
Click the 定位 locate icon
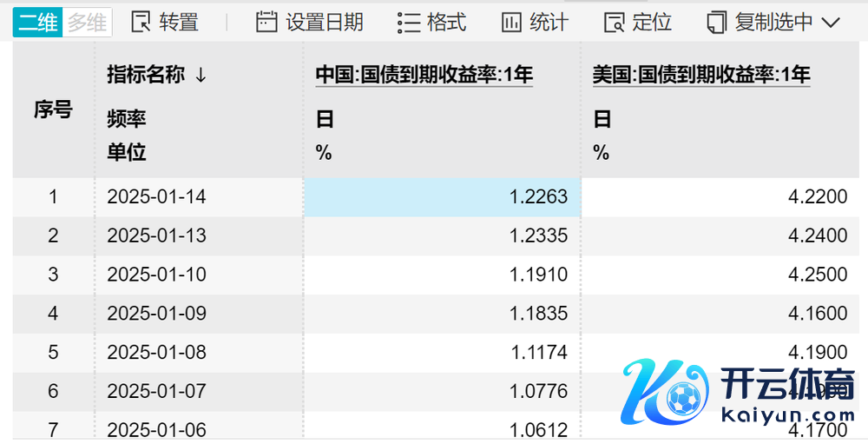pyautogui.click(x=615, y=22)
